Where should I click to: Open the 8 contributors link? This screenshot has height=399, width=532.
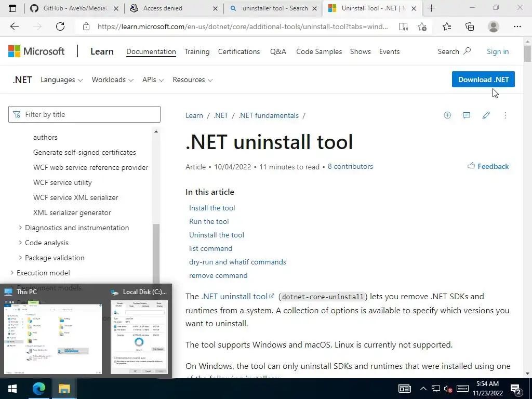pos(350,167)
